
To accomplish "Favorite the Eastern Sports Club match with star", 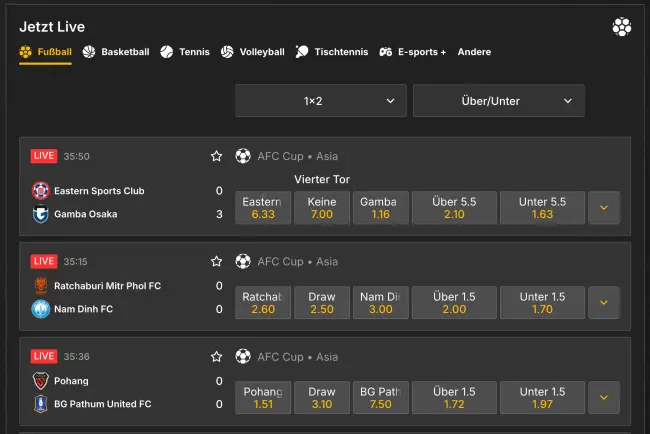I will click(x=216, y=156).
